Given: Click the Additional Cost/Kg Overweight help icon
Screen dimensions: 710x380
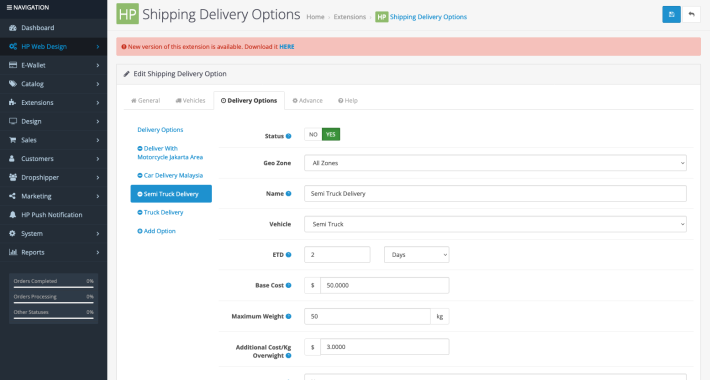Looking at the screenshot, I should (x=288, y=356).
